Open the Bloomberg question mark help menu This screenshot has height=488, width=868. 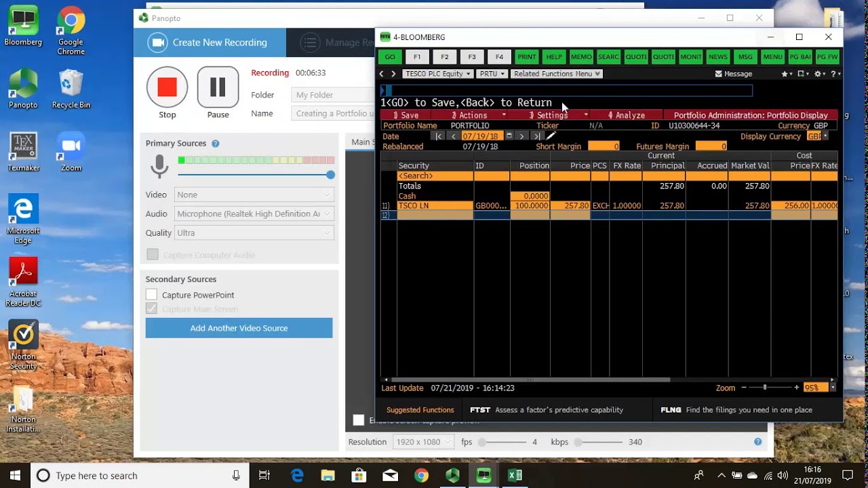click(835, 74)
